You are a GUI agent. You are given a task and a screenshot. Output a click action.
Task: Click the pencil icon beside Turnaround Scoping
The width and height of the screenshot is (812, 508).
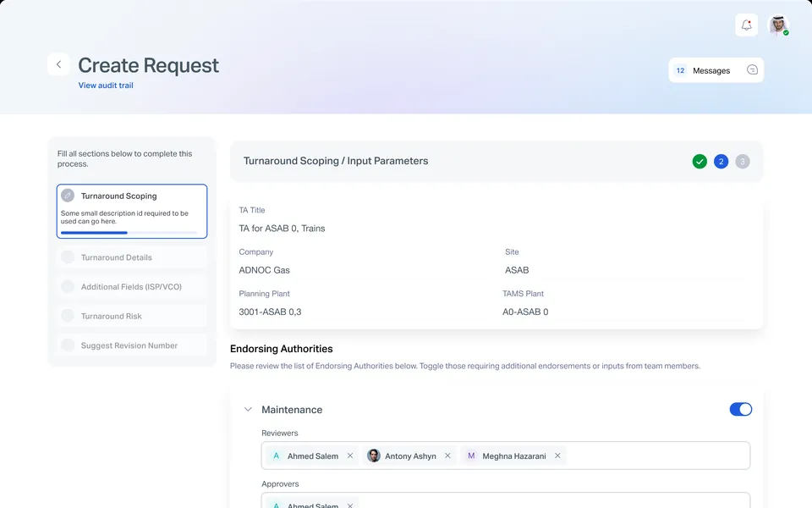coord(68,196)
